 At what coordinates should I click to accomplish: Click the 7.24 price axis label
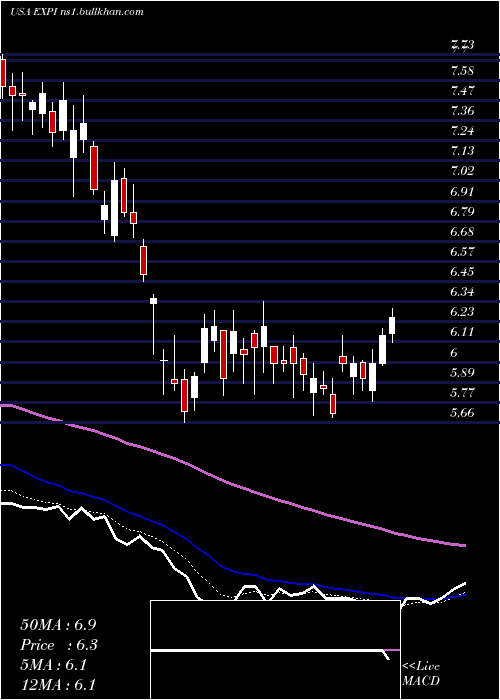[462, 131]
